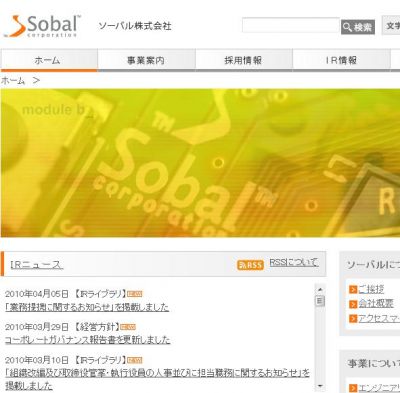Click the ホーム breadcrumb link
Screen dimensions: 400x393
pyautogui.click(x=13, y=81)
